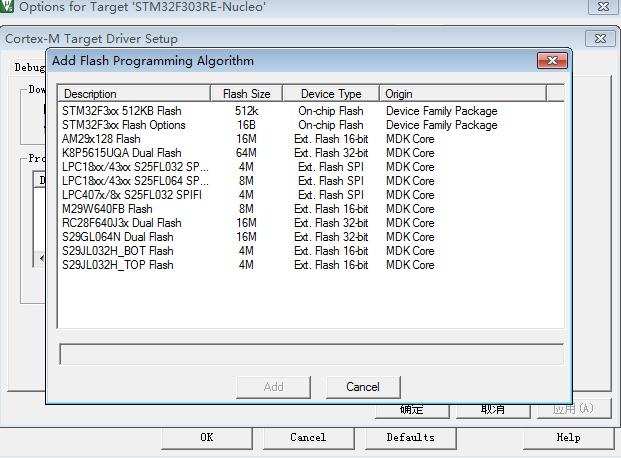Click OK in Cortex-M Target Driver Setup
This screenshot has height=458, width=621.
tap(412, 410)
